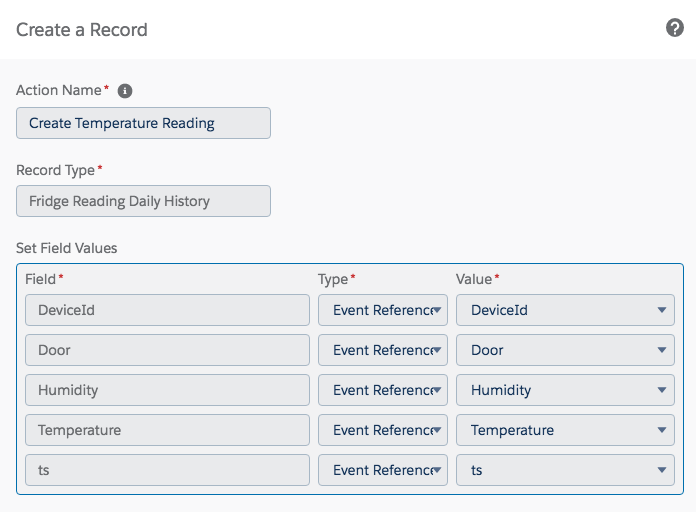Click the Temperature field name box
The height and width of the screenshot is (512, 696).
(x=167, y=430)
